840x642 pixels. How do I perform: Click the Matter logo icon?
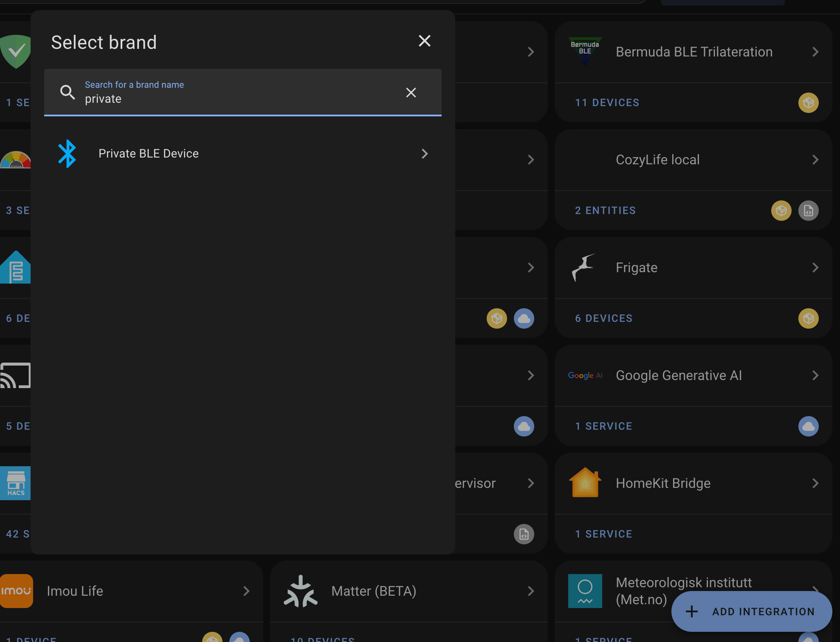[x=300, y=591]
